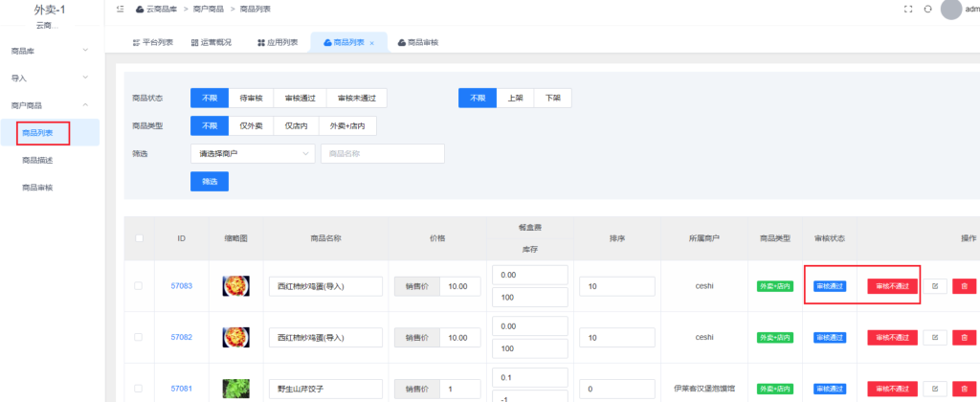Check the select-all checkbox in table header
The image size is (980, 402).
click(x=139, y=237)
